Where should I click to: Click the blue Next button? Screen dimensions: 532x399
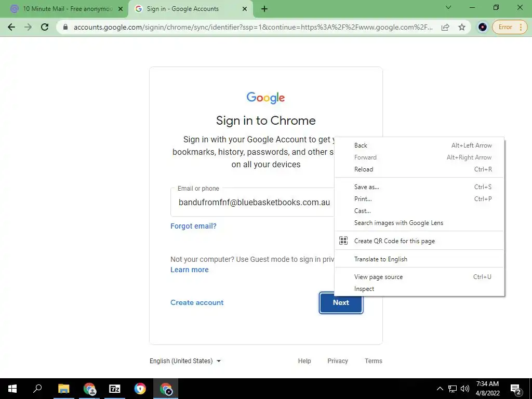click(x=341, y=303)
